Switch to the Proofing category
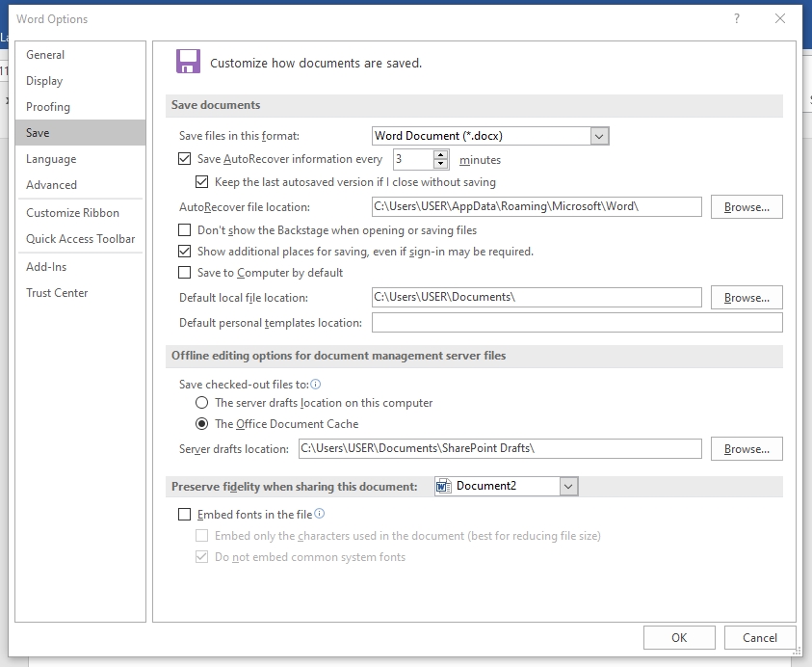The width and height of the screenshot is (812, 667). [48, 107]
